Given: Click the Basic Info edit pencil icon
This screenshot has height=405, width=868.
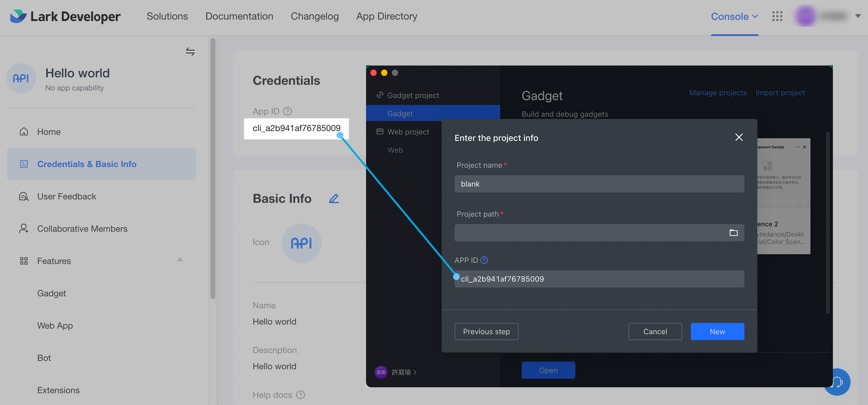Looking at the screenshot, I should tap(334, 198).
